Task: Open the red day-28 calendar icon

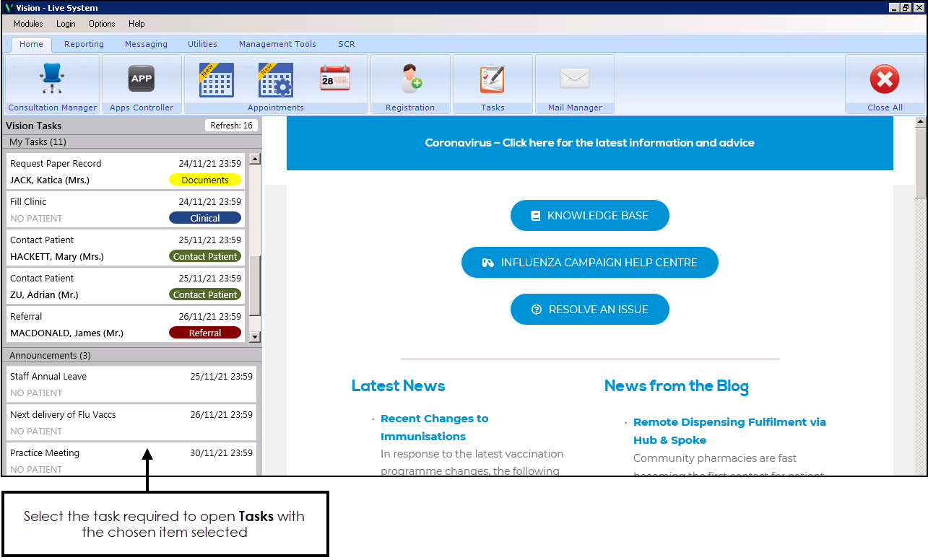Action: (334, 79)
